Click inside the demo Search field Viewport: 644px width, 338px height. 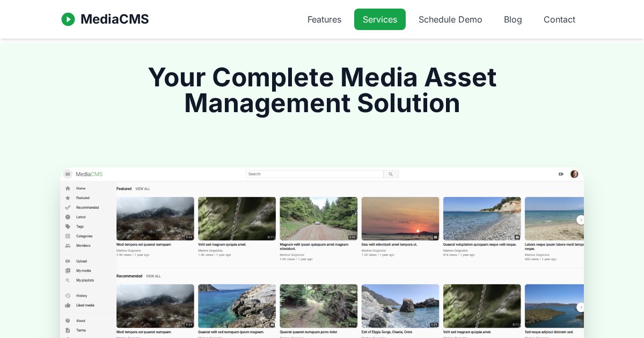click(x=314, y=174)
